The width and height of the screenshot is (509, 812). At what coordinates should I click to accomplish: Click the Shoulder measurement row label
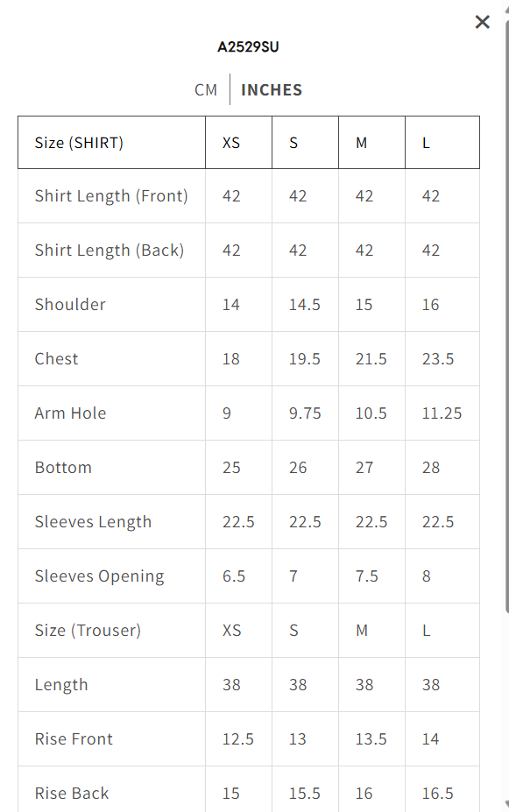click(x=70, y=304)
